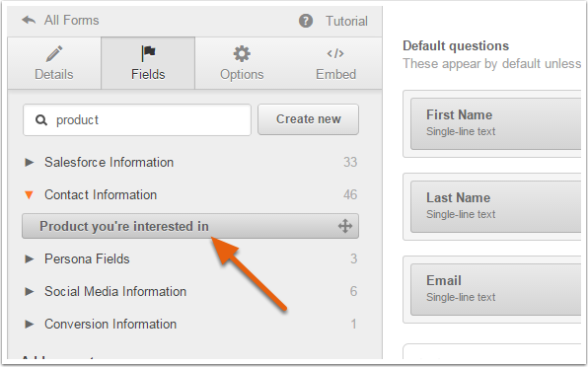Image resolution: width=588 pixels, height=367 pixels.
Task: Click the pencil icon in Details tab
Action: (54, 53)
